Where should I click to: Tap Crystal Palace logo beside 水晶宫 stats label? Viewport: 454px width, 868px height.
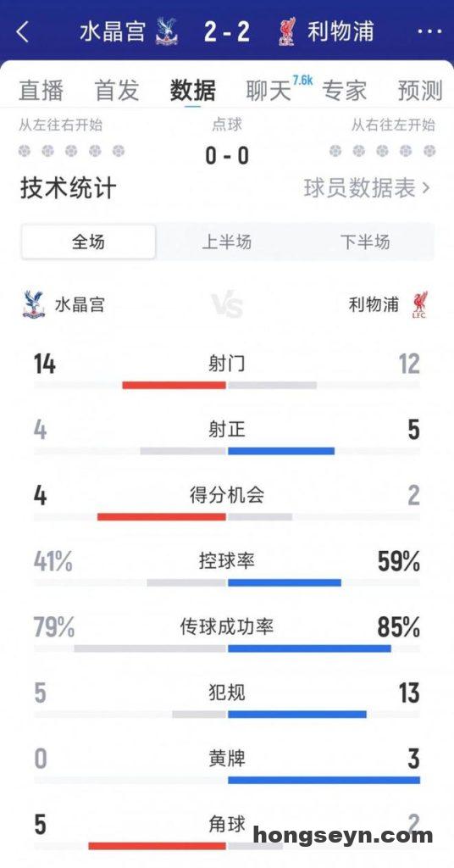[x=34, y=304]
